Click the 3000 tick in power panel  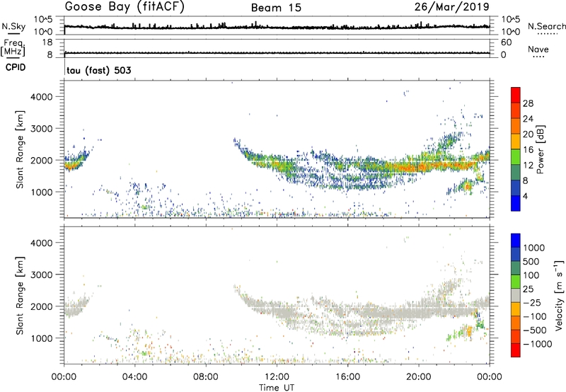[42, 129]
